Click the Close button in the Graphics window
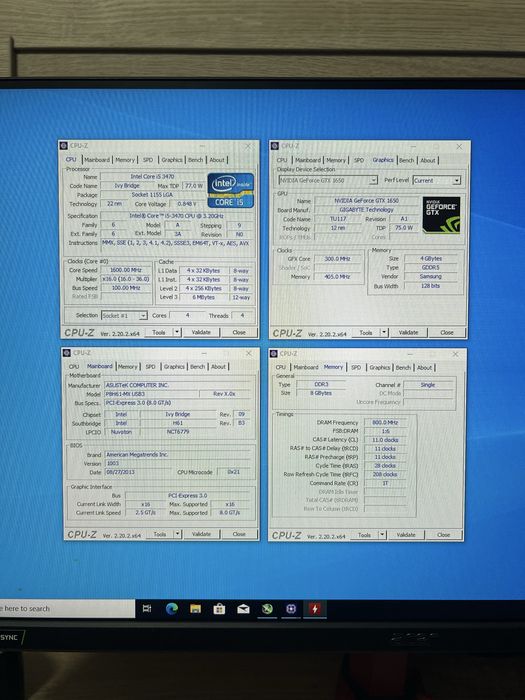This screenshot has width=525, height=700. click(447, 333)
